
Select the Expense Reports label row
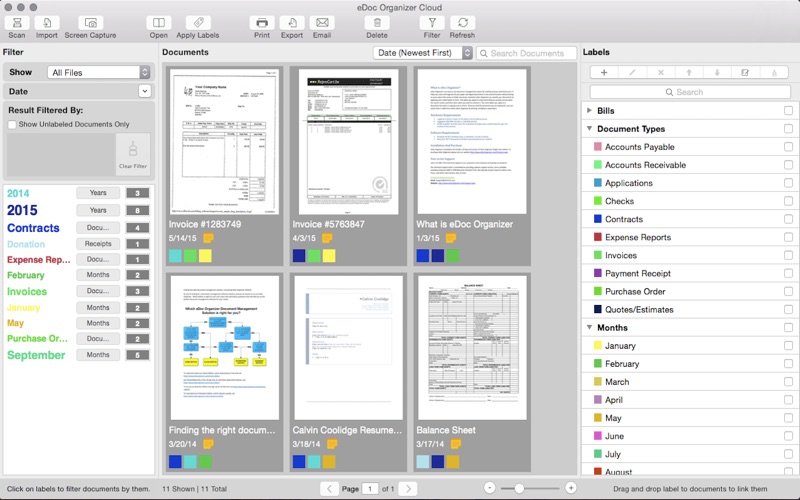click(x=690, y=237)
